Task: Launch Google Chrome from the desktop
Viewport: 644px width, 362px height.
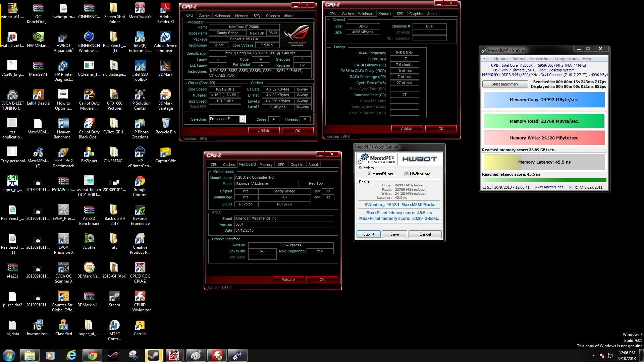Action: 140,186
